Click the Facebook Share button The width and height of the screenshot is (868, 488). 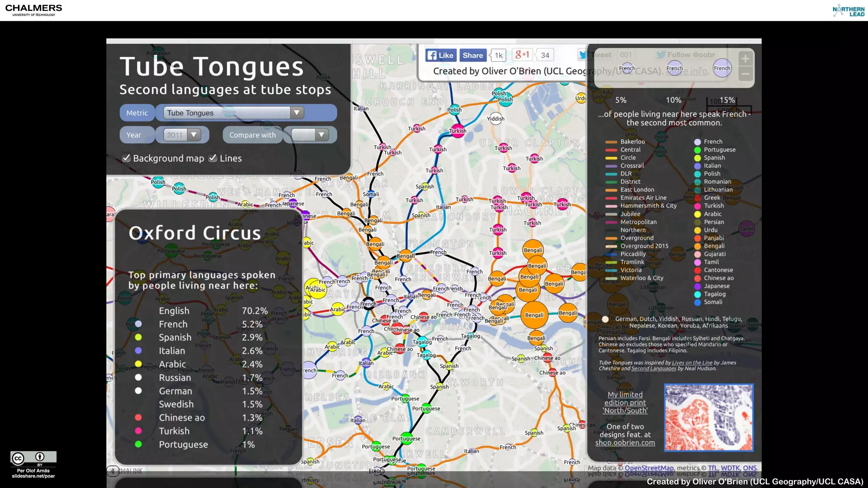(472, 55)
